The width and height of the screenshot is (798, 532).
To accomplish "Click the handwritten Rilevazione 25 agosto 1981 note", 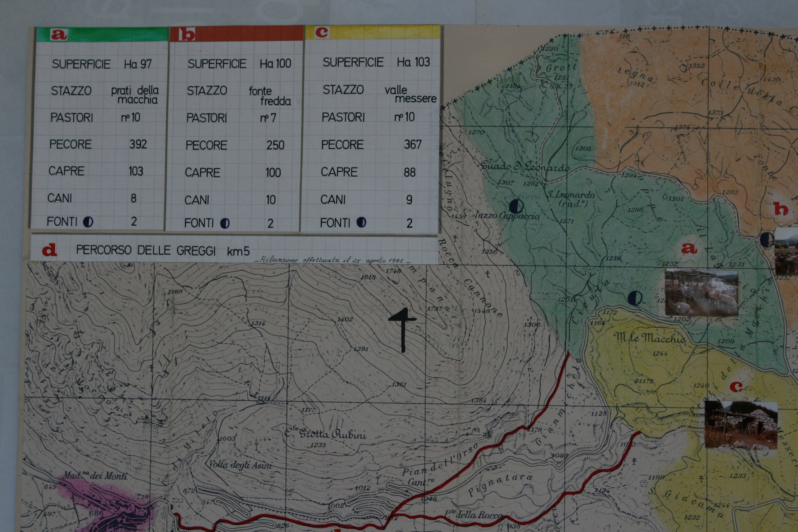I will coord(332,260).
